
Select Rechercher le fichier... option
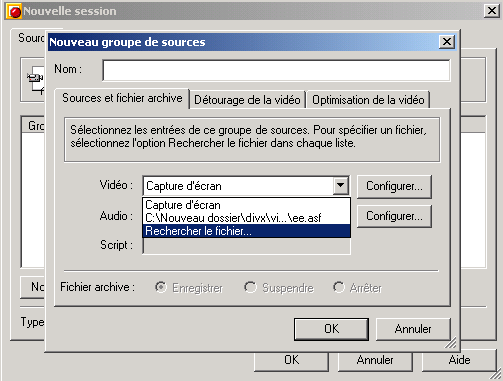point(246,231)
